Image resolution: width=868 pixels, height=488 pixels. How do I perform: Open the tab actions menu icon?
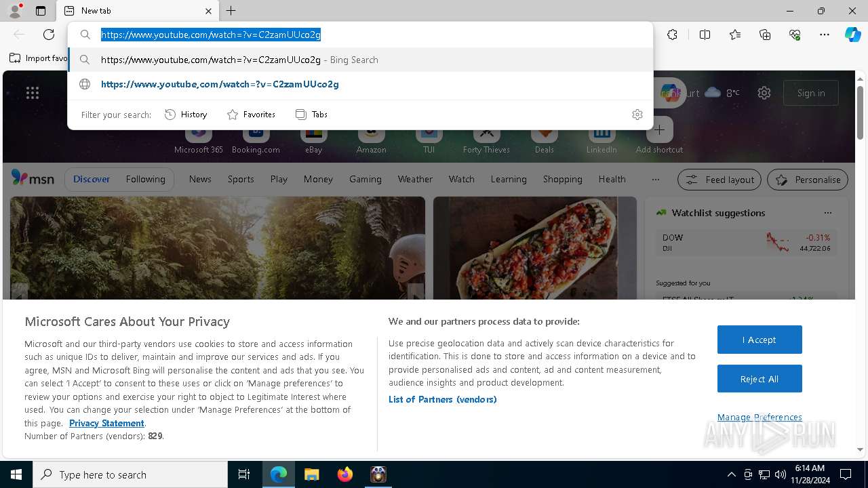click(x=41, y=11)
